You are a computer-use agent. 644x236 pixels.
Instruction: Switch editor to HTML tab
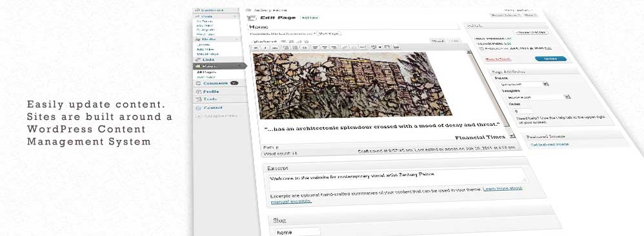pos(454,41)
